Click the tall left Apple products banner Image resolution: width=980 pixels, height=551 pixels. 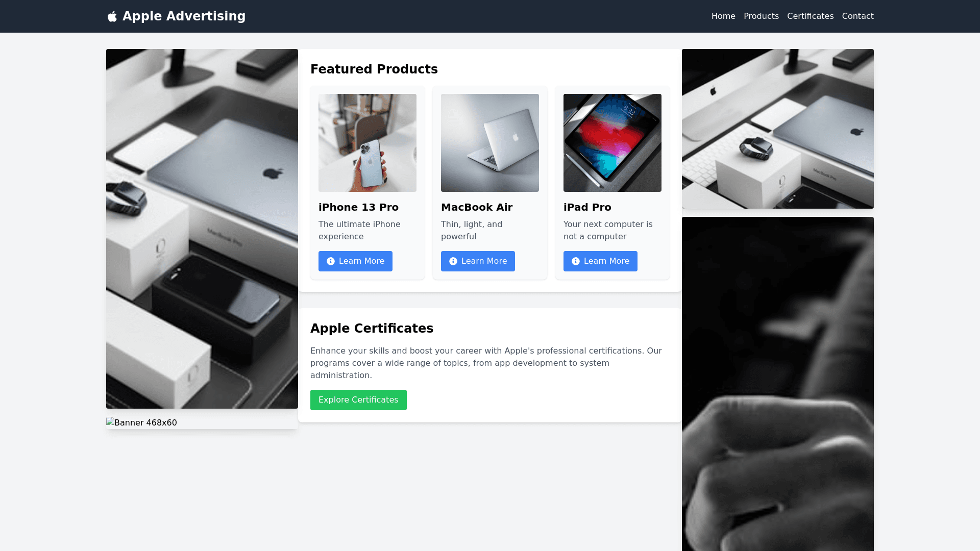point(202,229)
